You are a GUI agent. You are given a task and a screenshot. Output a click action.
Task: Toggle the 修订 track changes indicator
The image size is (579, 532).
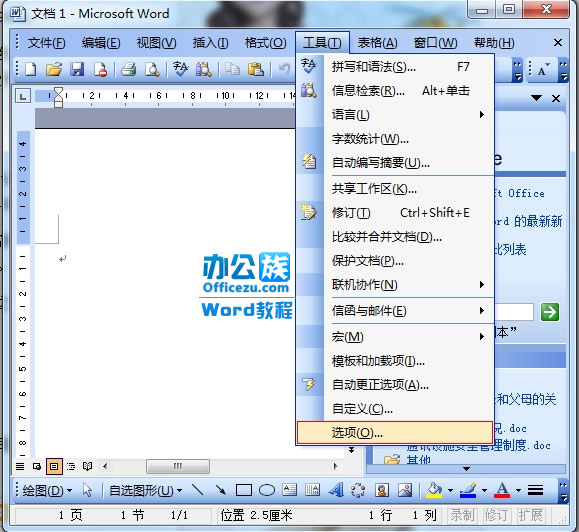pyautogui.click(x=496, y=515)
